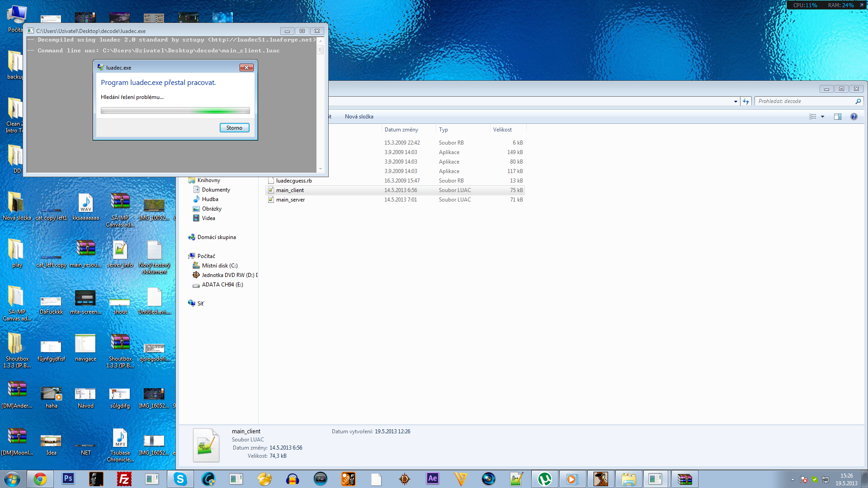Click the Nová složka toolbar button
The width and height of the screenshot is (868, 488).
pyautogui.click(x=359, y=117)
